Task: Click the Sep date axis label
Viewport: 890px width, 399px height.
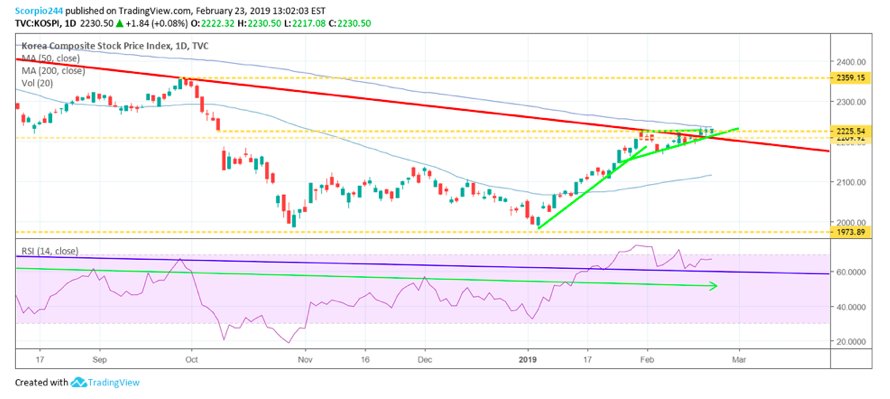Action: tap(100, 359)
